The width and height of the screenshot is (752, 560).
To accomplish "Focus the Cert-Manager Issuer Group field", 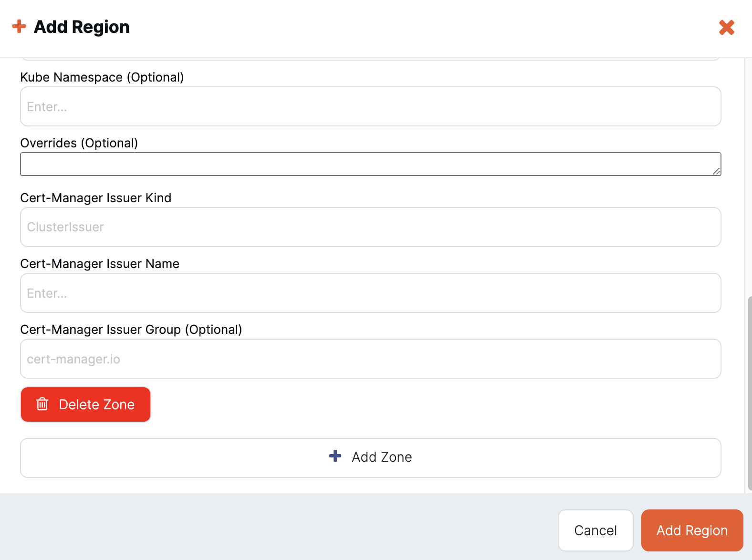I will tap(370, 359).
